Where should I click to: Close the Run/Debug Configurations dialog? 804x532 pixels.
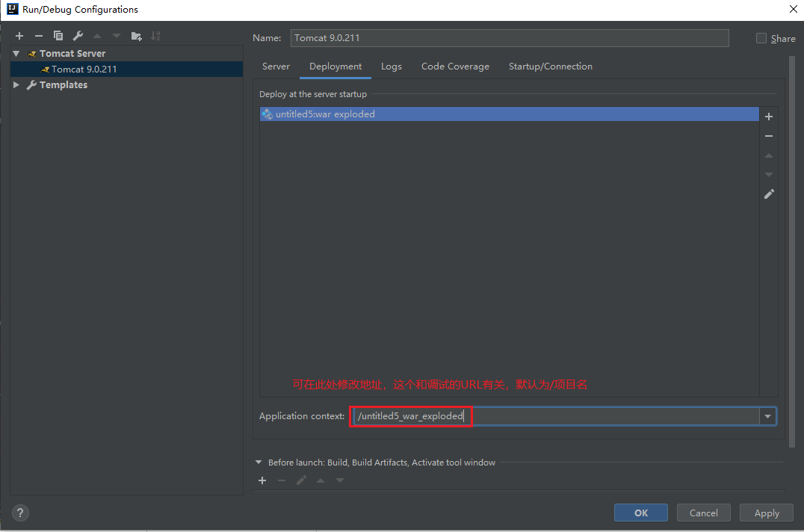[793, 9]
